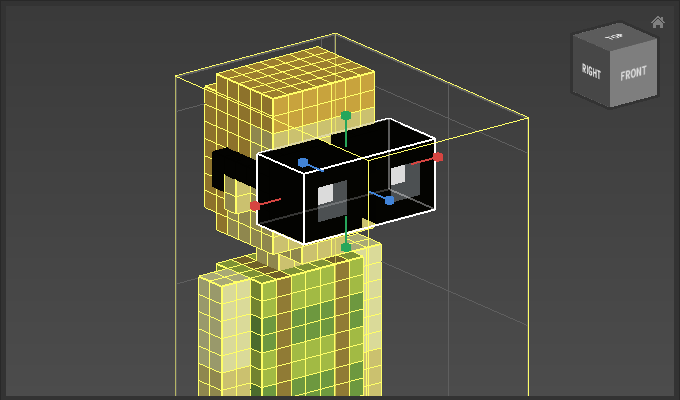The image size is (680, 400).
Task: Click the upper-left blue gizmo handle
Action: point(302,162)
